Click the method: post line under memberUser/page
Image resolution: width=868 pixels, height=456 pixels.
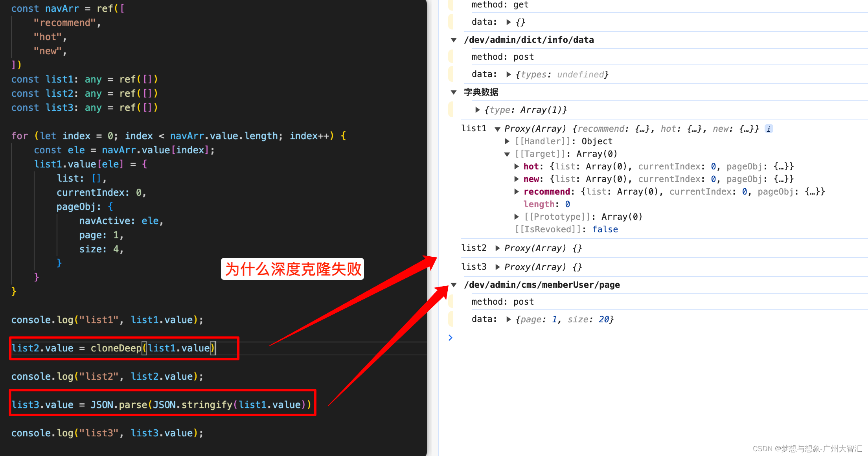pyautogui.click(x=503, y=302)
